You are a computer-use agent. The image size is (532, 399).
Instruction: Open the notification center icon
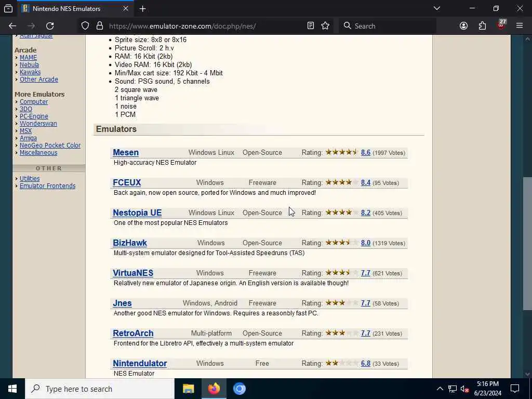click(515, 389)
